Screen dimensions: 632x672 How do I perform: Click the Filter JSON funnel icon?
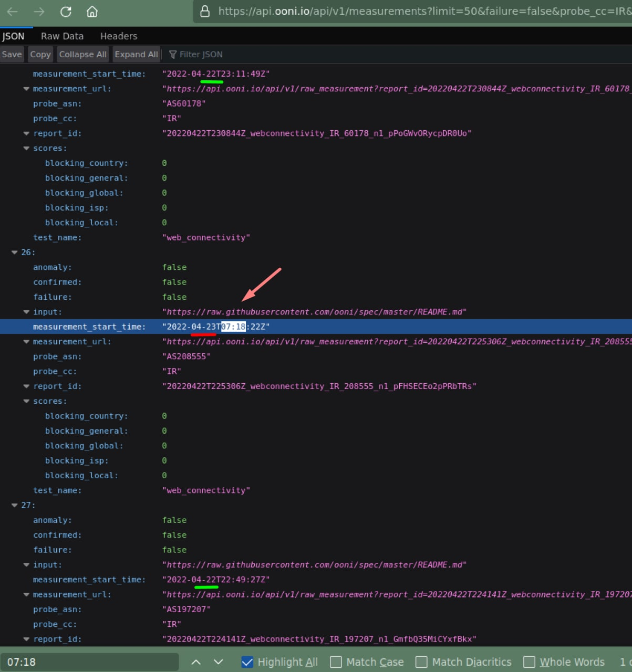pyautogui.click(x=173, y=54)
